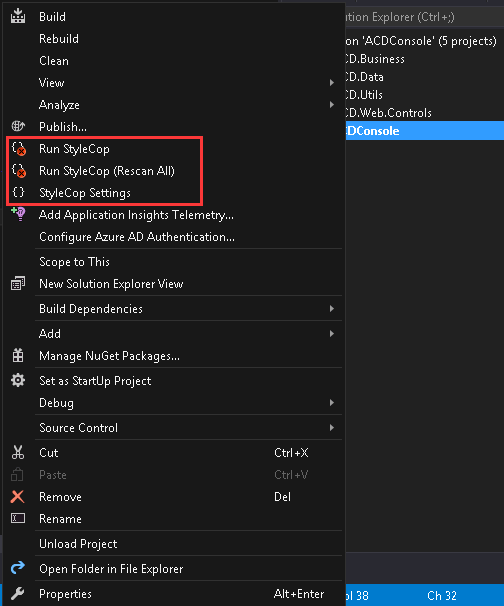The image size is (504, 606).
Task: Click the Application Insights lightbulb icon
Action: (18, 214)
